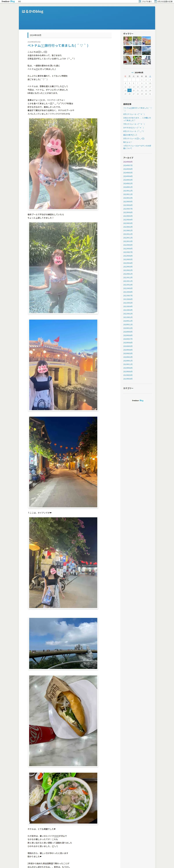Open recent article 8月スケジュール
This screenshot has height=868, width=174.
[x=134, y=114]
